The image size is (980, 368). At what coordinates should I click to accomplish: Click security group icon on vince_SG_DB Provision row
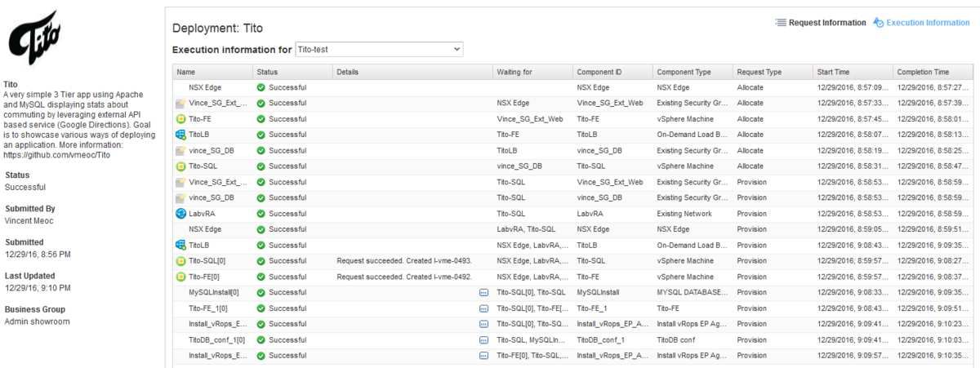coord(180,198)
